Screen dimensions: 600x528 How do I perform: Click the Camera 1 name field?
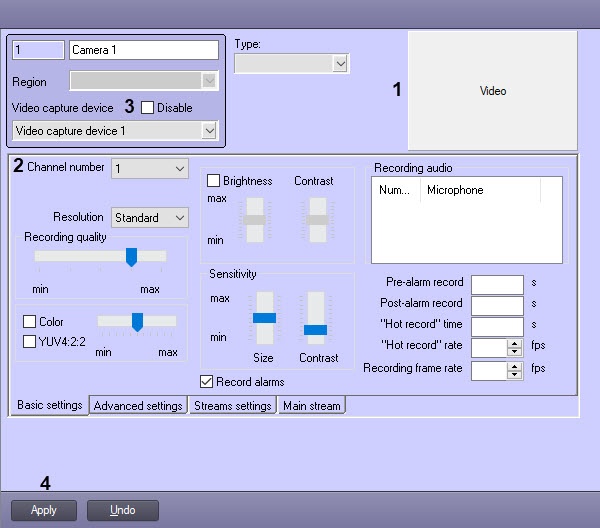click(x=143, y=50)
